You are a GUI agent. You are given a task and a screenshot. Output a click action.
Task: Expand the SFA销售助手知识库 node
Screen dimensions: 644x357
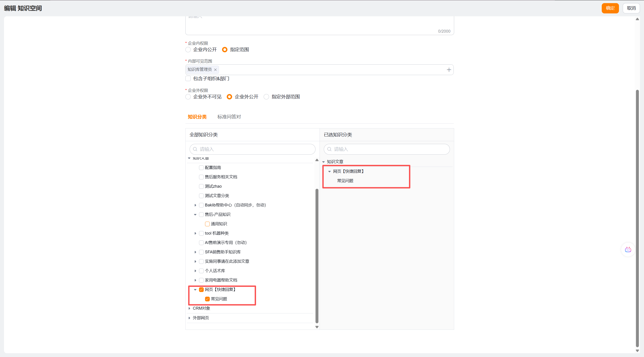(195, 252)
